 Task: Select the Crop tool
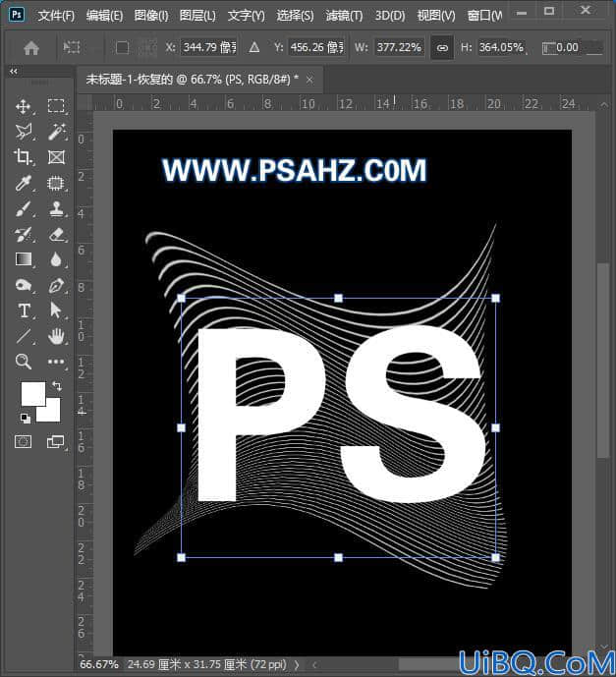pyautogui.click(x=24, y=157)
